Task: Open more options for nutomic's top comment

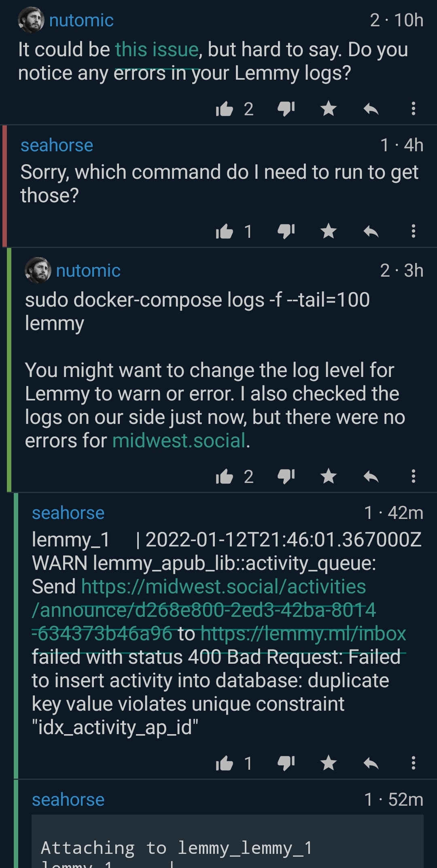Action: (x=413, y=108)
